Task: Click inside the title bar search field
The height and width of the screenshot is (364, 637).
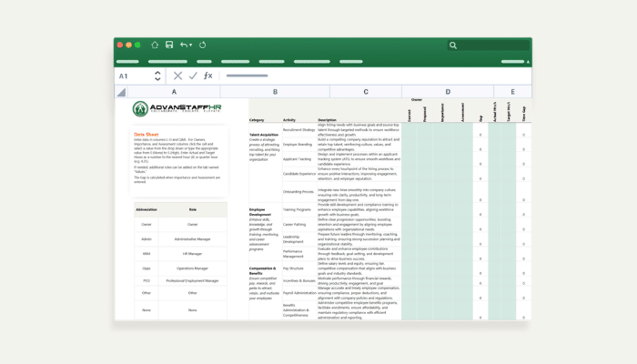Action: (x=489, y=45)
